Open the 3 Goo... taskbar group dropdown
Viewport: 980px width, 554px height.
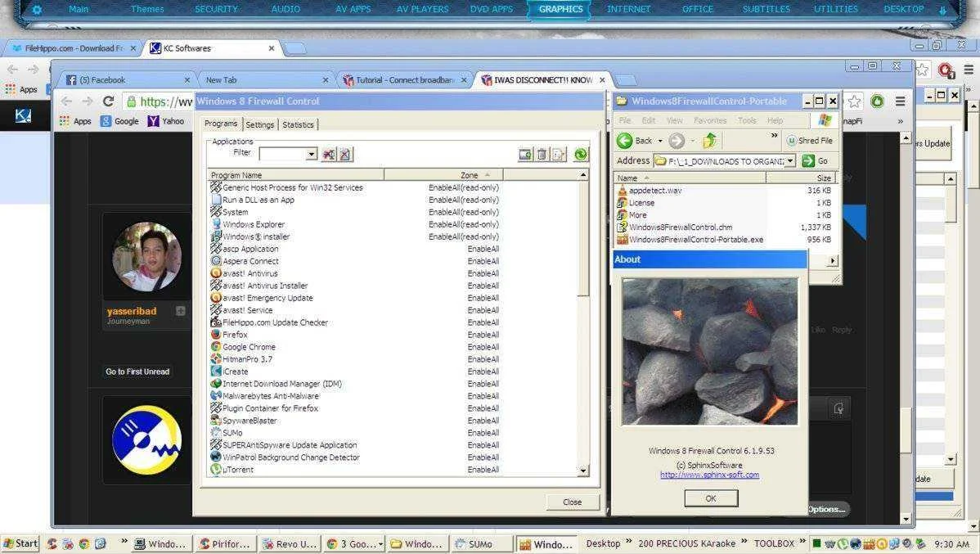(x=380, y=544)
